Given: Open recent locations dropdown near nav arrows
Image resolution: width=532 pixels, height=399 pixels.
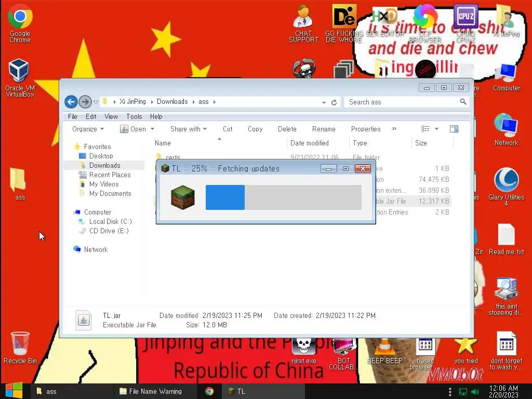Looking at the screenshot, I should pyautogui.click(x=96, y=102).
